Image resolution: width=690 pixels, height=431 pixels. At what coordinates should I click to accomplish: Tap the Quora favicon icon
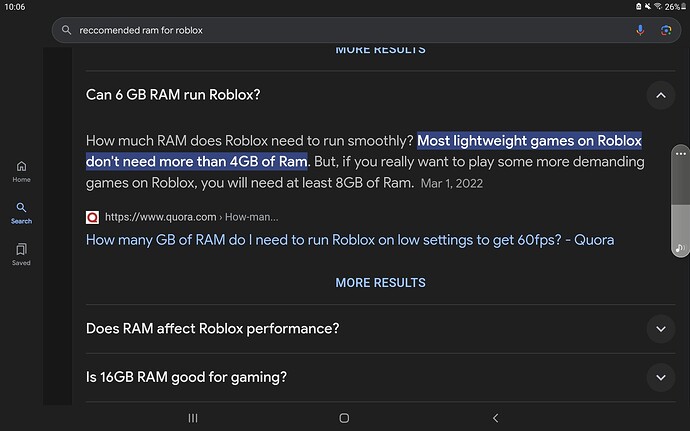coord(92,217)
